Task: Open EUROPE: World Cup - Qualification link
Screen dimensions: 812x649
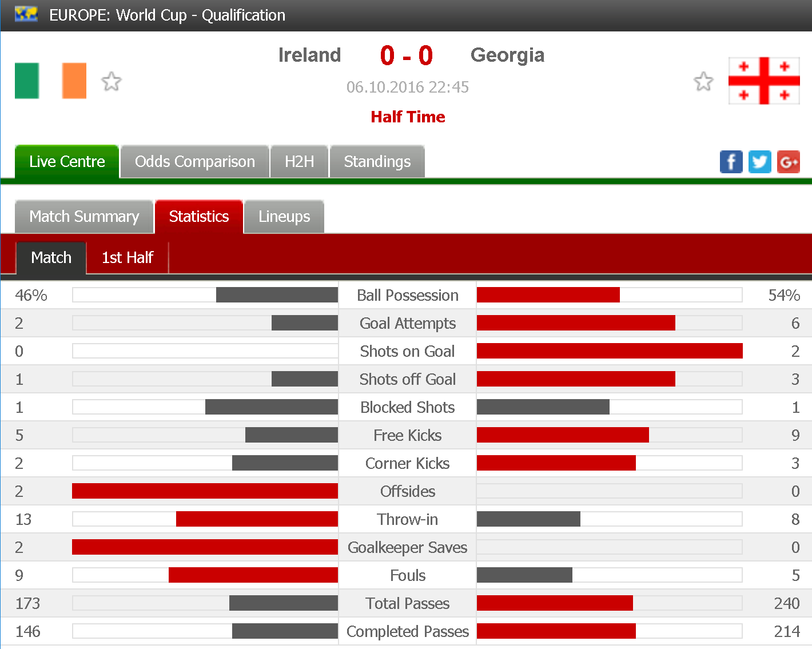Action: point(167,15)
